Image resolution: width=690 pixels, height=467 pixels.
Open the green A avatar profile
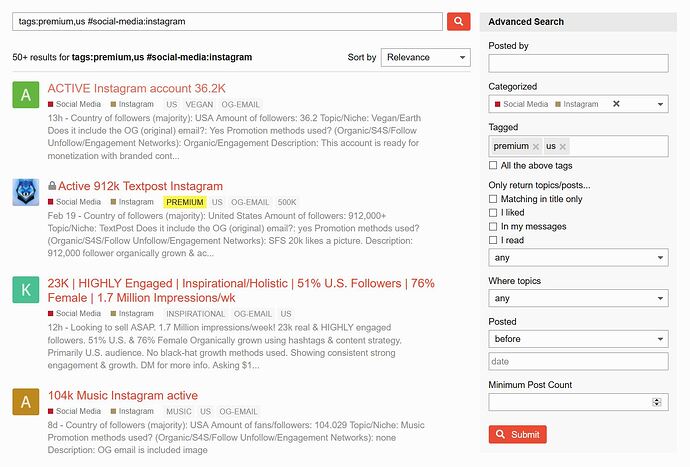(26, 95)
